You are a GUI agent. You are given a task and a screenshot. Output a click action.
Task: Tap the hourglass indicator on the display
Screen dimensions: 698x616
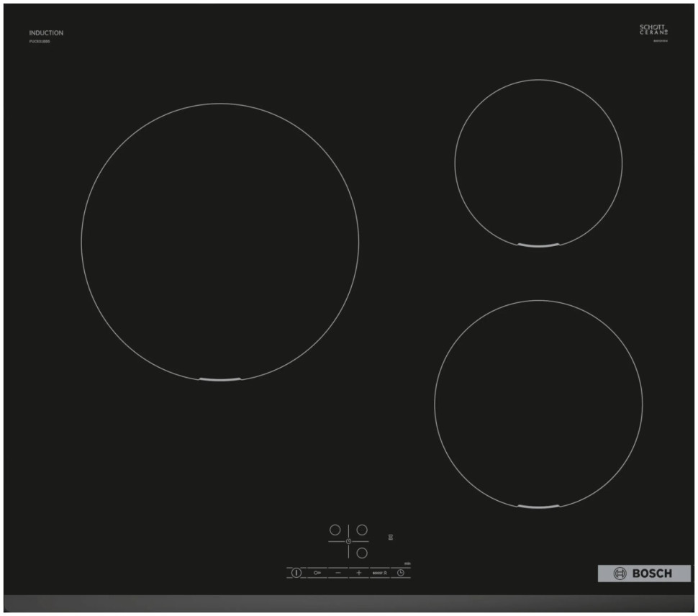390,537
